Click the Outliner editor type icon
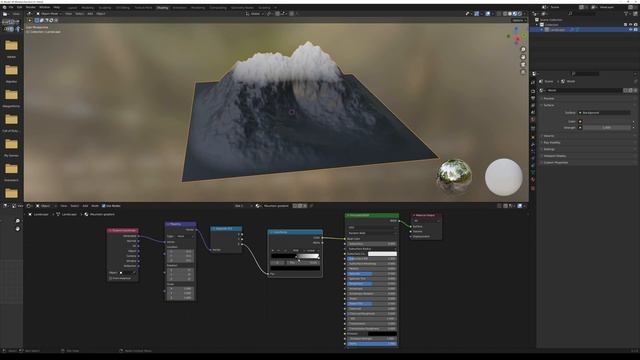 click(535, 13)
